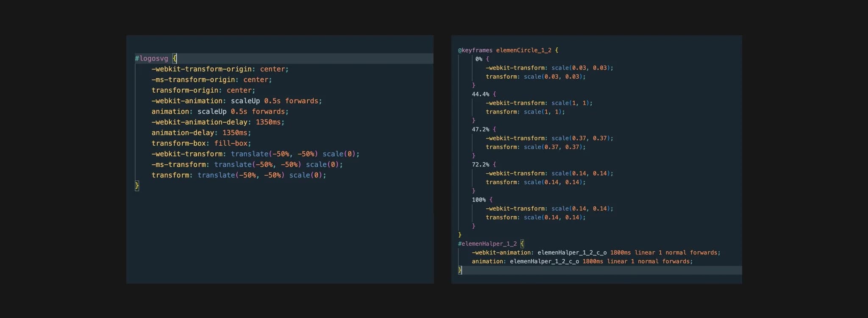Screen dimensions: 868x318
Task: Click the 1350ms value on the unprefixed animation-delay line
Action: click(x=235, y=133)
